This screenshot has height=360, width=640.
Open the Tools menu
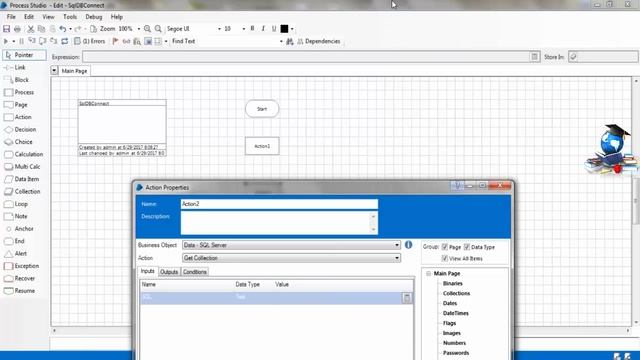[70, 17]
